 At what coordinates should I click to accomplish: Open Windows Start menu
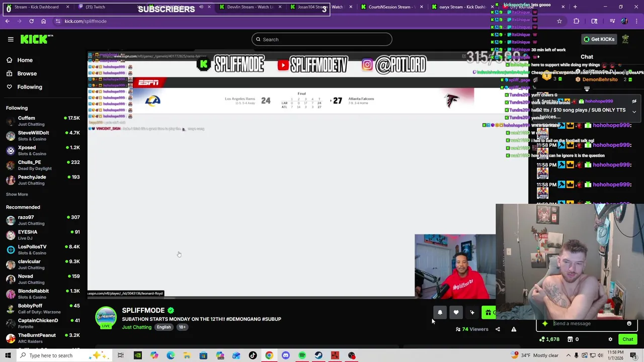tap(8, 355)
